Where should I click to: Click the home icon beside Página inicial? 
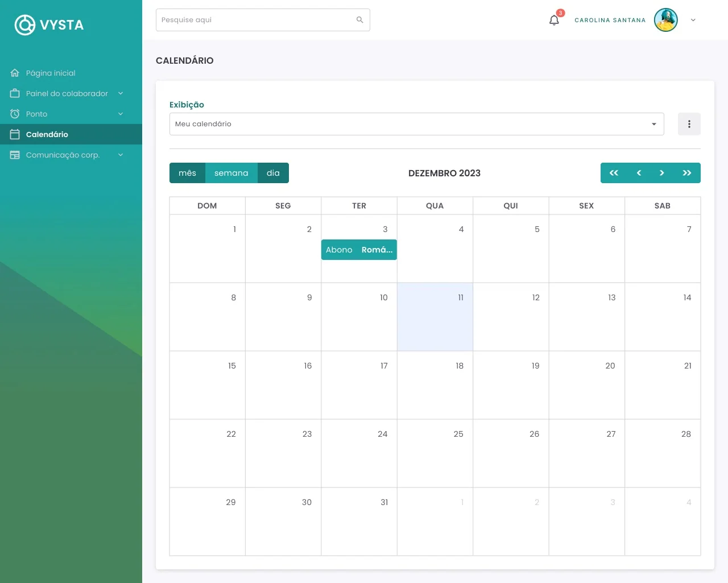[15, 73]
